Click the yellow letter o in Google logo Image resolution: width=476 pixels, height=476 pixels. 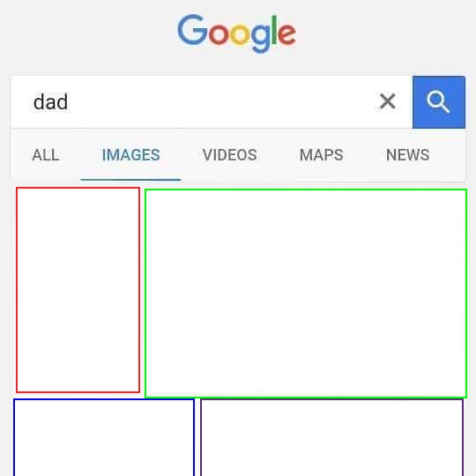[240, 34]
